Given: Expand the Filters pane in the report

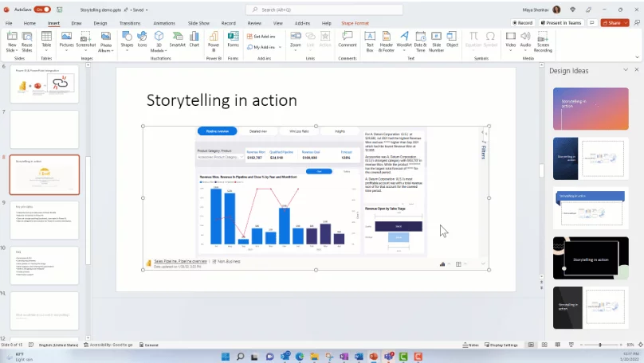Looking at the screenshot, I should pos(483,151).
